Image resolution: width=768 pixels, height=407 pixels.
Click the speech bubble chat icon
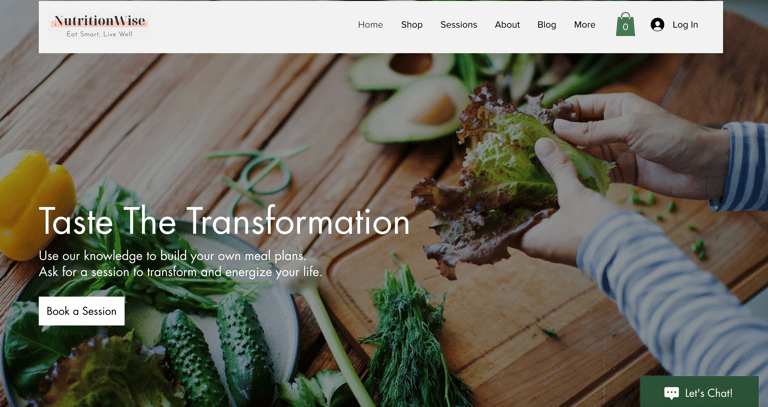pyautogui.click(x=672, y=393)
